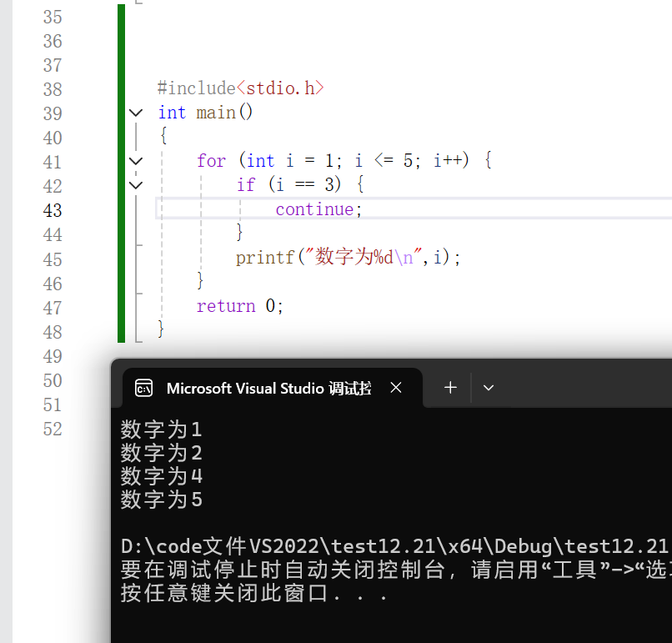Click the #include<stdio.h> directive
The width and height of the screenshot is (672, 643).
[239, 88]
